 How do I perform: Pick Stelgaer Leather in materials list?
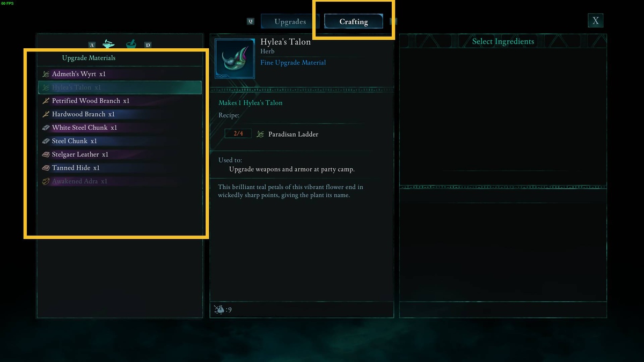pos(120,154)
